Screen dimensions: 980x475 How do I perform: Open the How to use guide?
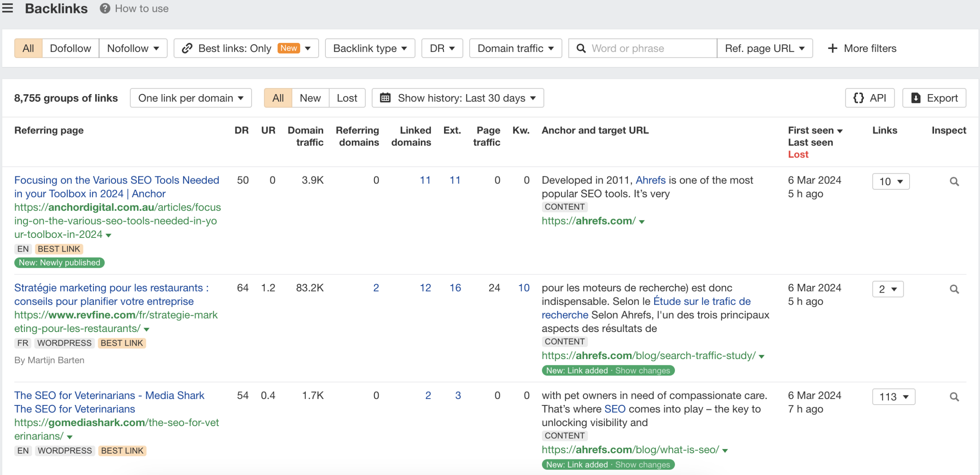142,8
